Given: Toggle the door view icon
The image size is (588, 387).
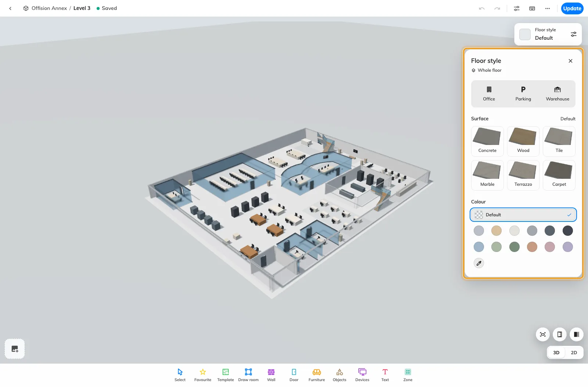Looking at the screenshot, I should (x=560, y=334).
